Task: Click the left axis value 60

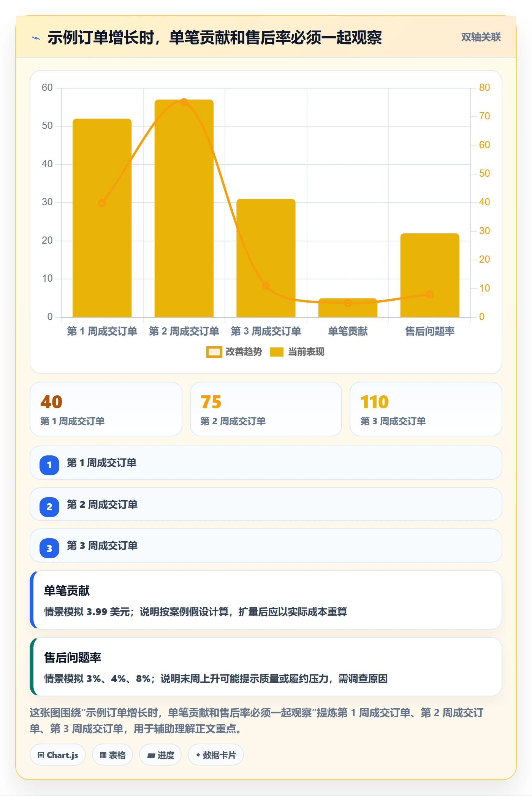Action: (47, 88)
